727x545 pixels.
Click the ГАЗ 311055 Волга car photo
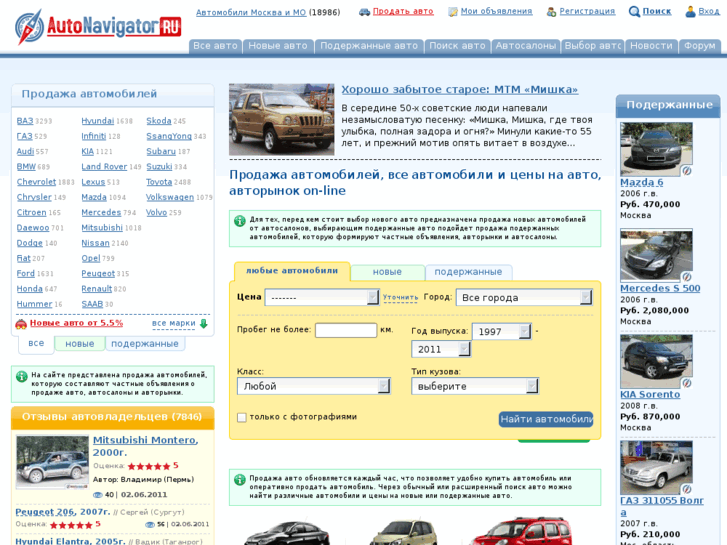click(x=656, y=468)
